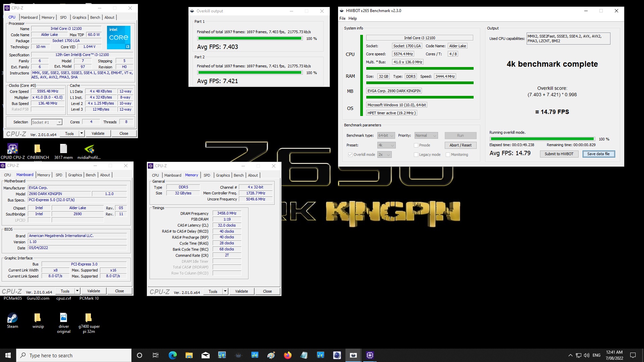644x362 pixels.
Task: Open the winzip folder icon
Action: point(38,320)
